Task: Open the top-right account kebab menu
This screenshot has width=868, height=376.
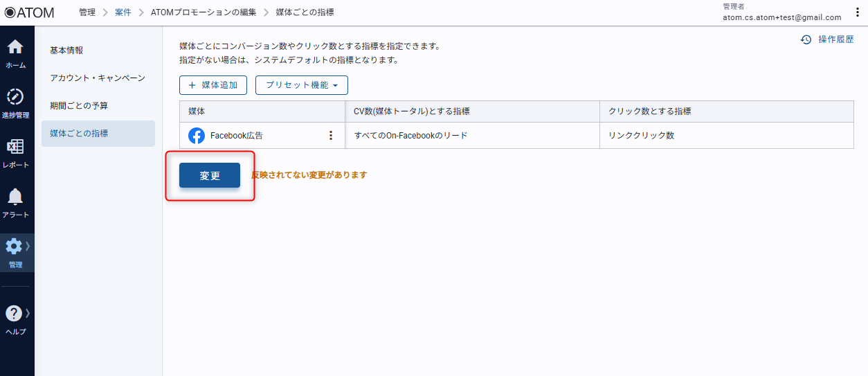Action: (858, 12)
